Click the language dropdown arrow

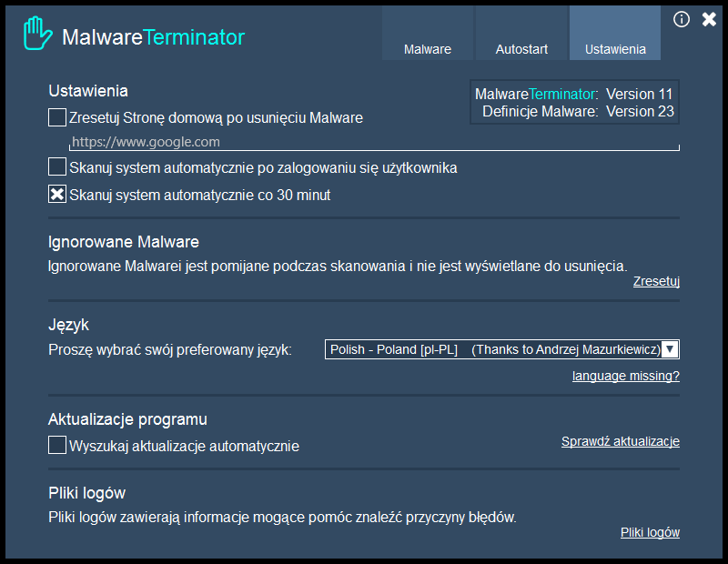[670, 349]
